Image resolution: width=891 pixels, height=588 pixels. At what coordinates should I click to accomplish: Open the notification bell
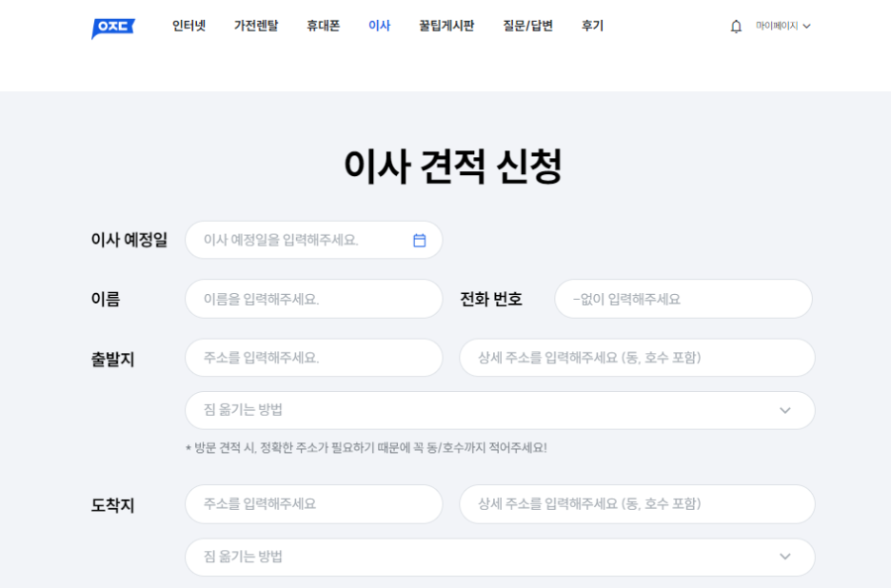tap(736, 26)
